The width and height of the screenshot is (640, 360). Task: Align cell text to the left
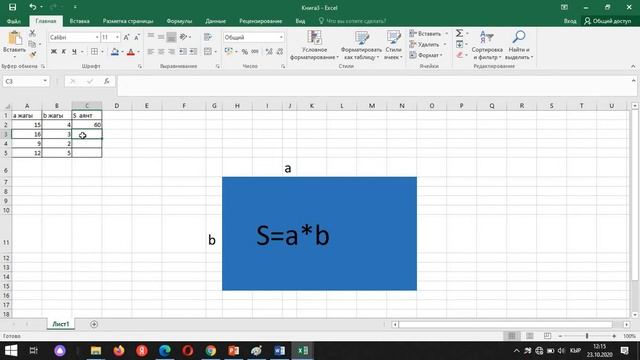point(151,51)
